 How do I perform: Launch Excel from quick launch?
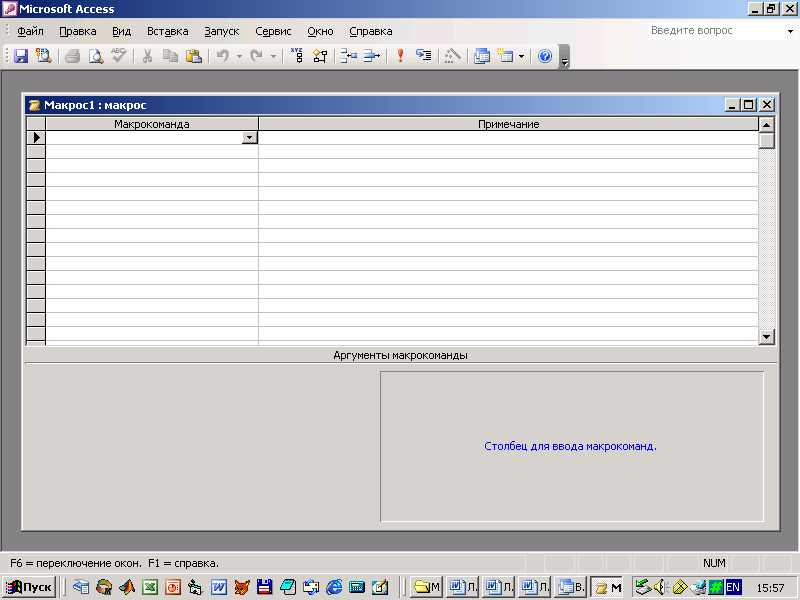(149, 587)
